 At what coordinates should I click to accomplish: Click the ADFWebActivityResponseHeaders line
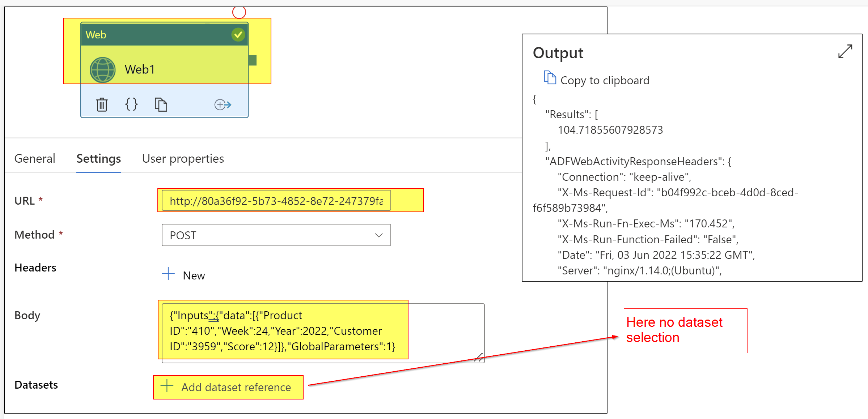click(638, 161)
